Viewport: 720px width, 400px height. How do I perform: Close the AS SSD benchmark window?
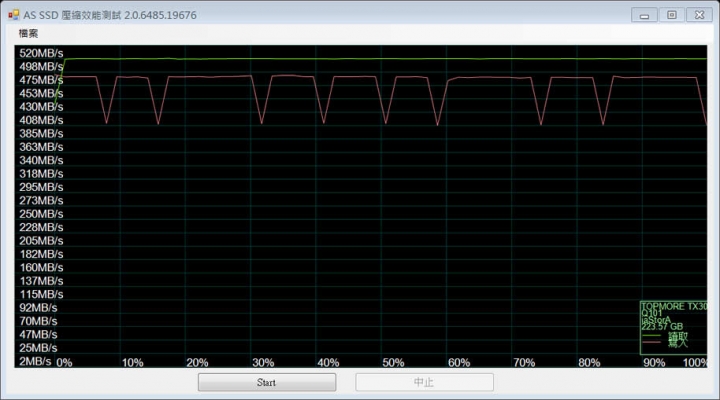(x=699, y=15)
